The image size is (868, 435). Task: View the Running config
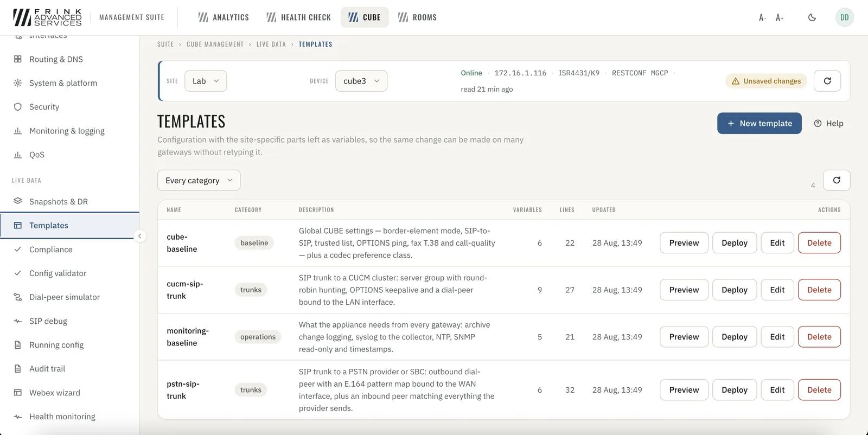pos(69,345)
